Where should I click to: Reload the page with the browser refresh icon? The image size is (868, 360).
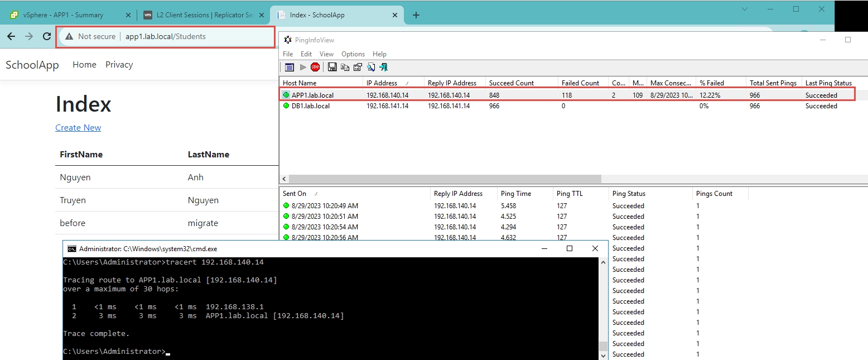click(47, 36)
